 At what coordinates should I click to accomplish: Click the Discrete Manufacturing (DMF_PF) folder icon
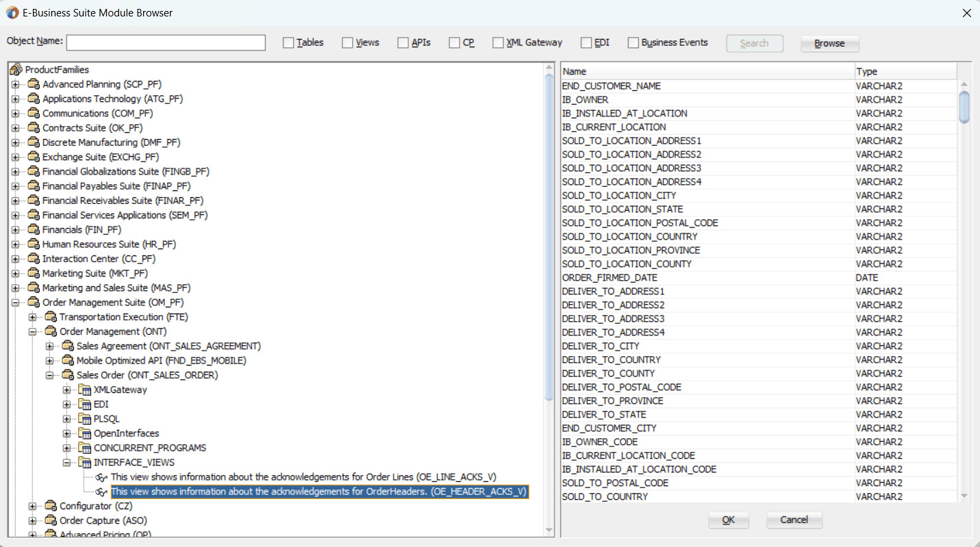pyautogui.click(x=34, y=142)
